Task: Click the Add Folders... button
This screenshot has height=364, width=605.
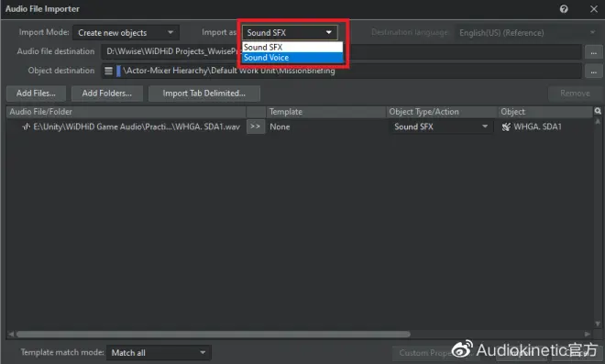Action: coord(107,94)
